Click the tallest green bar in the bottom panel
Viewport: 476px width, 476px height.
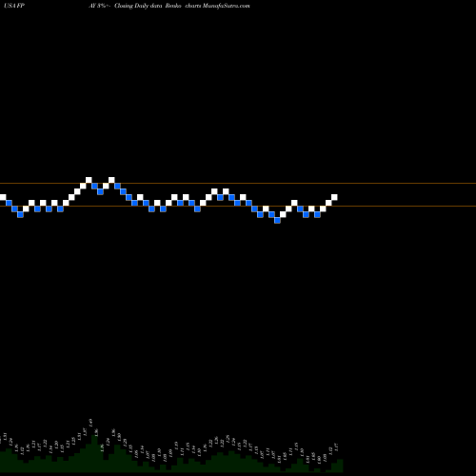(94, 453)
